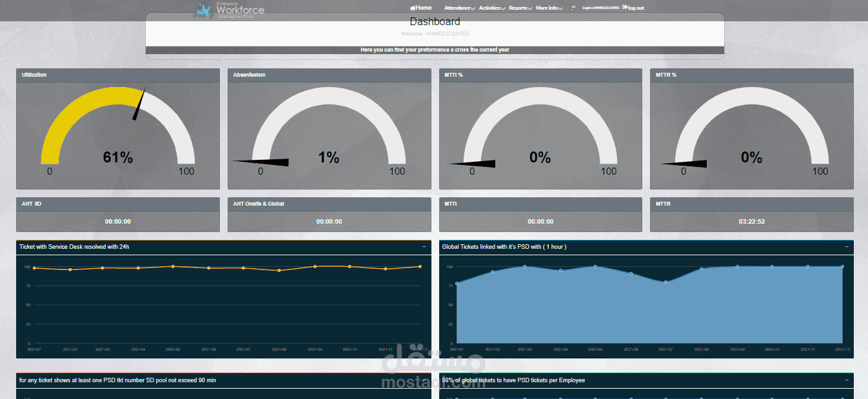Click the 0 min label on Absenteeism gauge
Screen dimensions: 868x399
261,171
